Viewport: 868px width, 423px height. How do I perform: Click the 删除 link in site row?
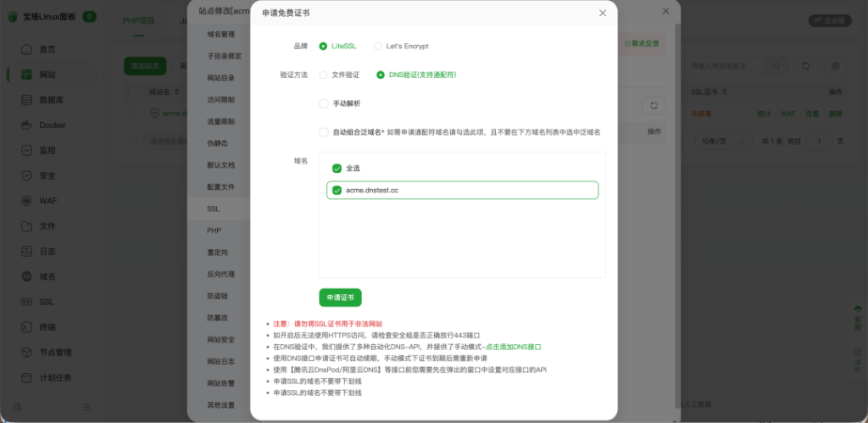point(835,114)
